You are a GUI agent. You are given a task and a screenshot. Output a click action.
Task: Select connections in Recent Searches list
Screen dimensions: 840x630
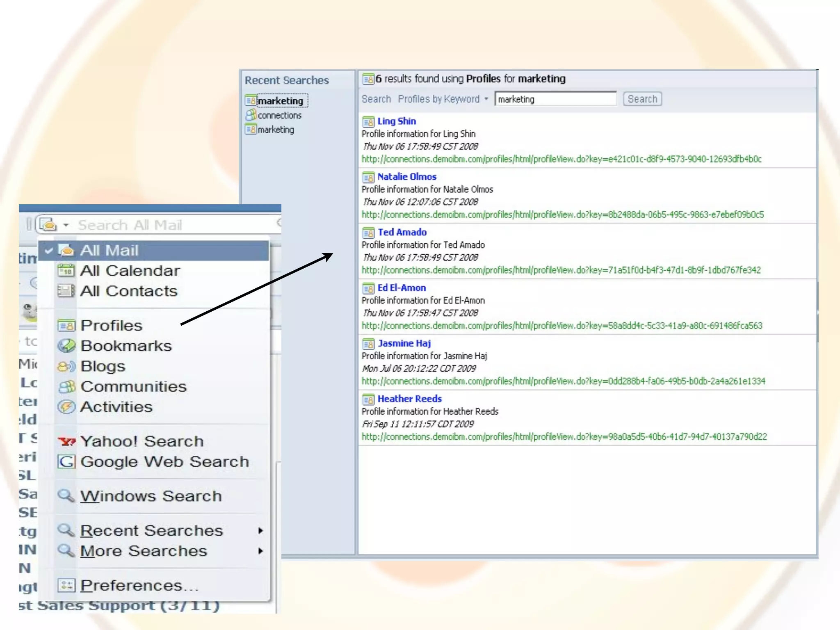pyautogui.click(x=279, y=115)
